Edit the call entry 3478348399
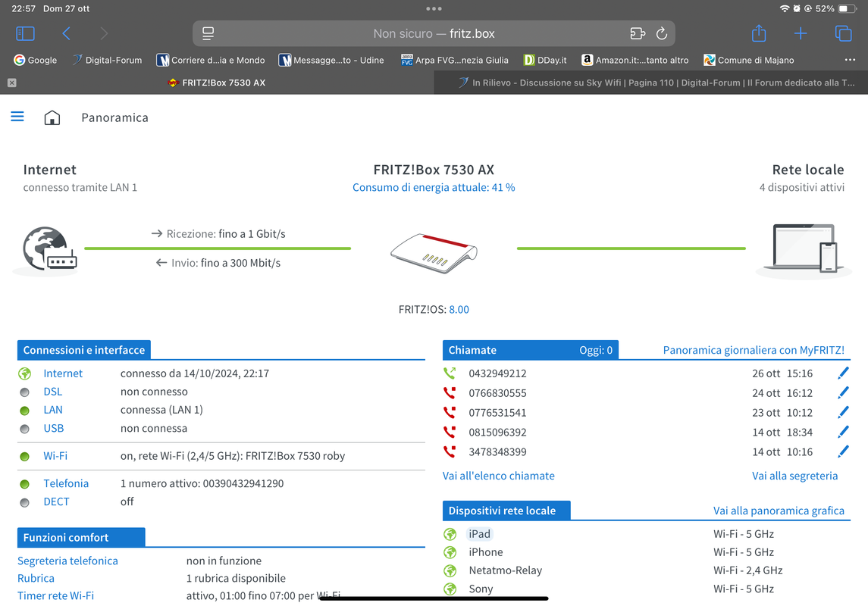Image resolution: width=868 pixels, height=606 pixels. (843, 451)
